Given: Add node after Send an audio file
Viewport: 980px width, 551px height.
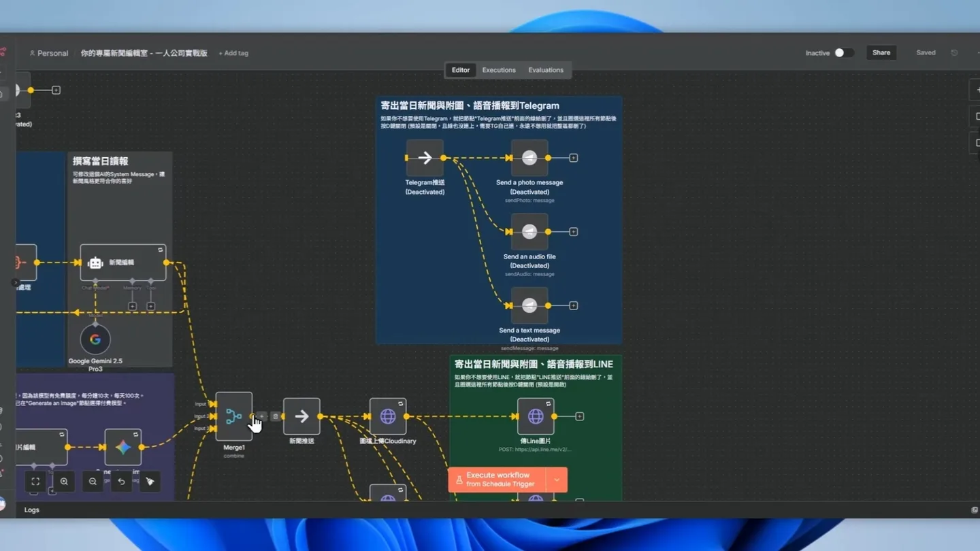Looking at the screenshot, I should coord(574,232).
